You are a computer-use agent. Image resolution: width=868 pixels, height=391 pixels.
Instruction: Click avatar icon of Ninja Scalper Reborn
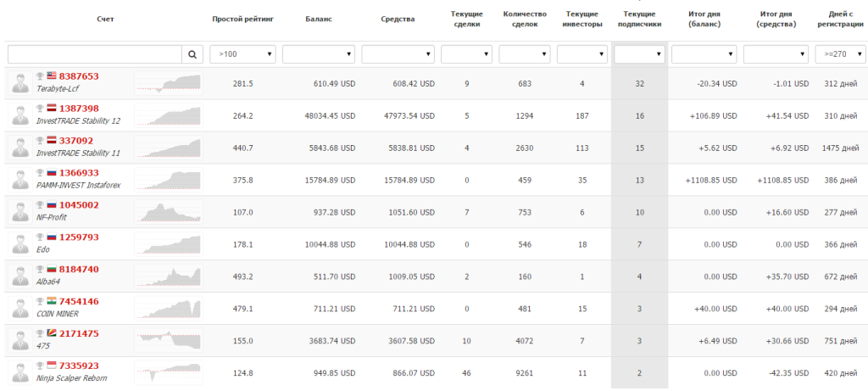pos(19,372)
